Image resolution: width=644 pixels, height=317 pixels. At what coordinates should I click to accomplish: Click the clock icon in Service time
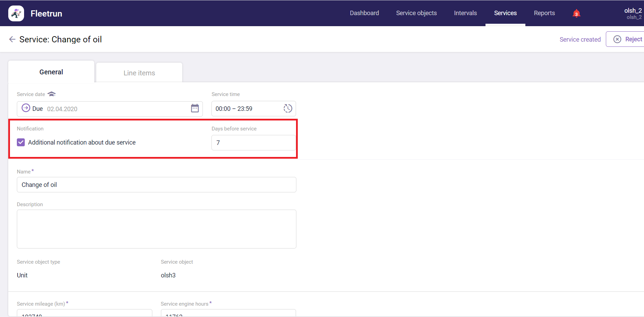tap(287, 108)
